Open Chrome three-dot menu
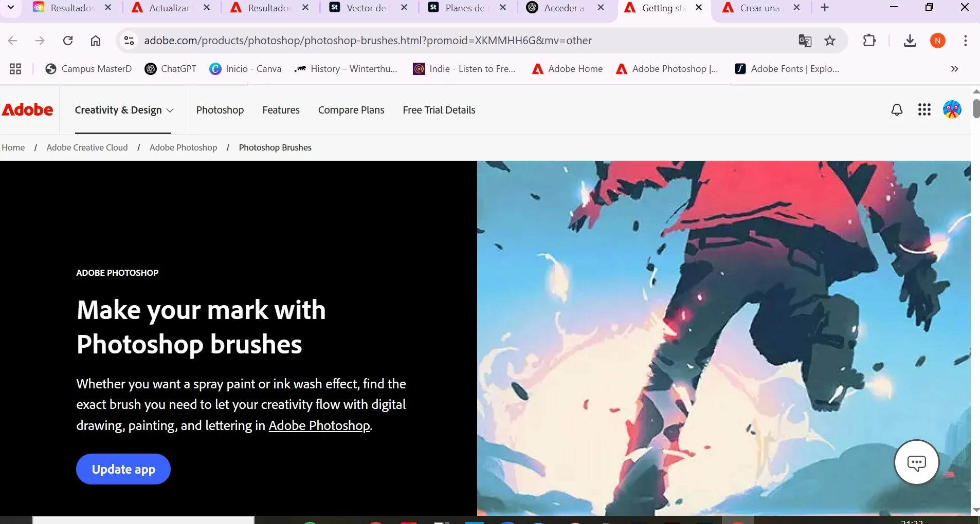This screenshot has height=524, width=980. (x=966, y=41)
